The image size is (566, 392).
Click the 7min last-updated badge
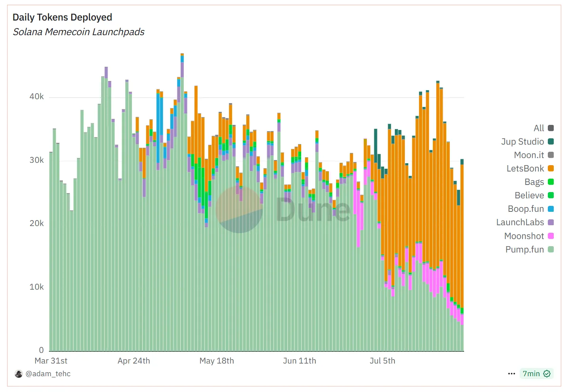531,373
